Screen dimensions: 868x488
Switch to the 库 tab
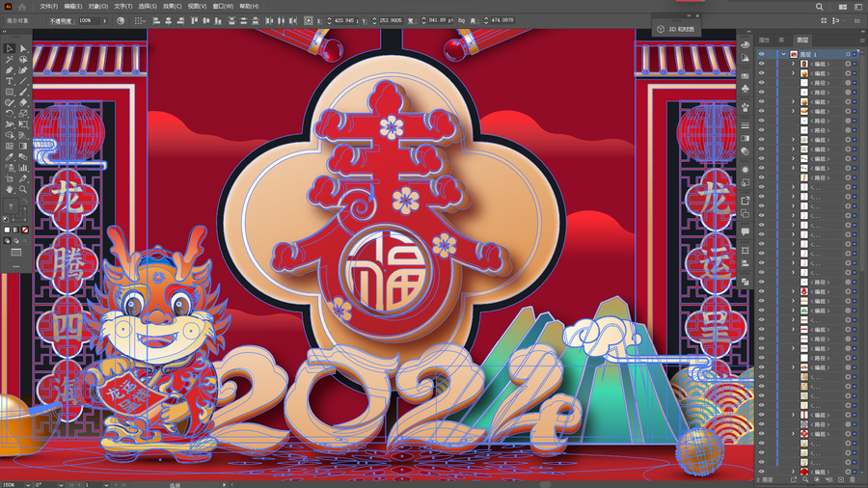pos(781,41)
